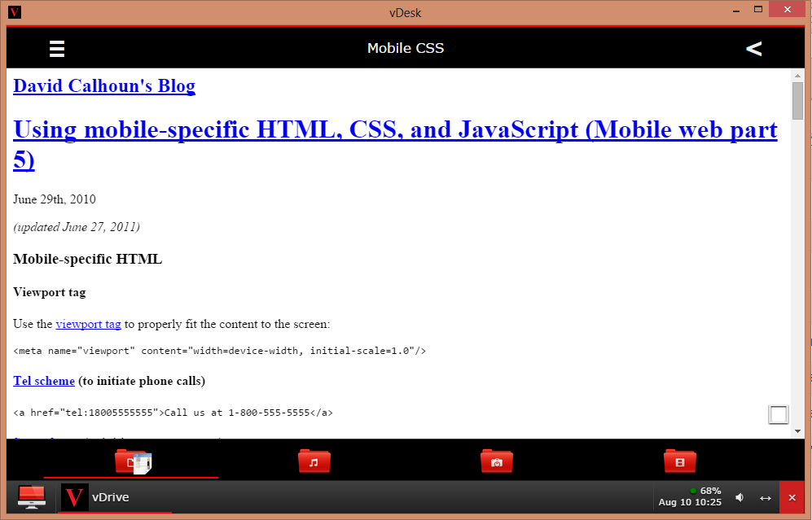Open the hamburger menu in the header
Image resolution: width=812 pixels, height=520 pixels.
[x=57, y=49]
